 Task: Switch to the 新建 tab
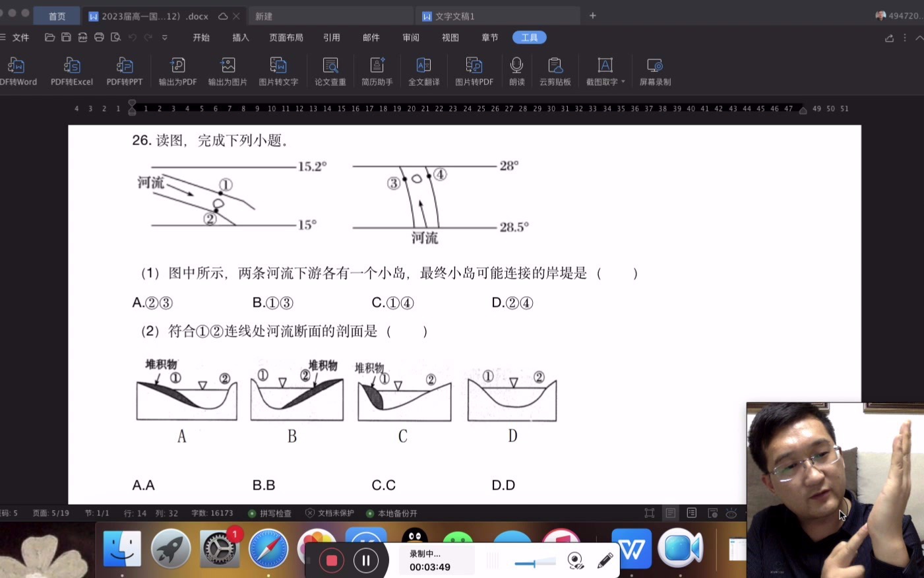point(330,16)
